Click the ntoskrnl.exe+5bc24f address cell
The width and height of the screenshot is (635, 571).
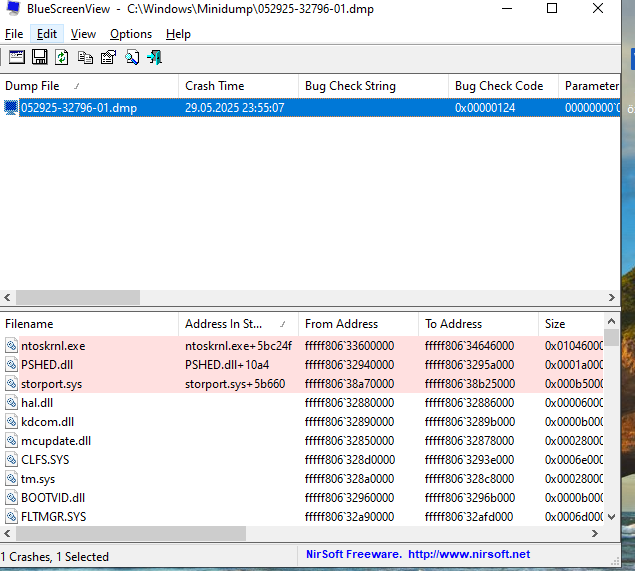[238, 345]
